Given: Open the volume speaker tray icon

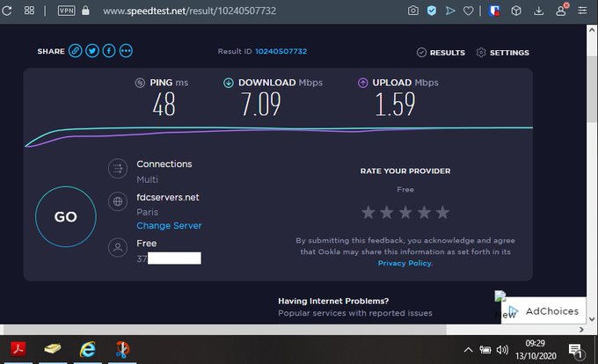Looking at the screenshot, I should [x=502, y=350].
